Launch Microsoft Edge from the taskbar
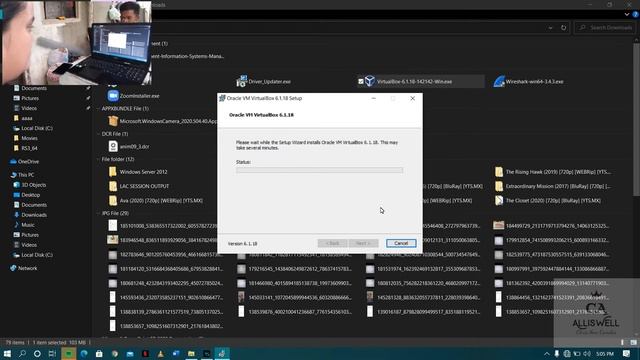Screen dimensions: 640x360 point(84,353)
